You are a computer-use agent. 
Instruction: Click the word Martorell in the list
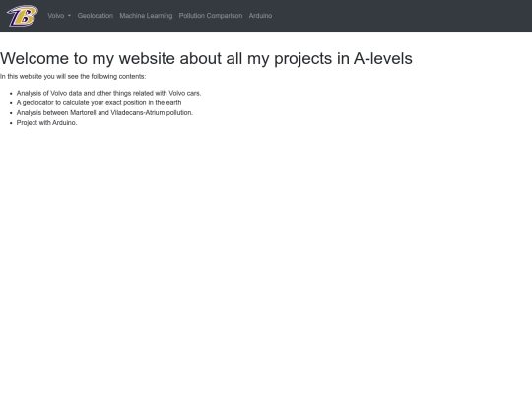click(x=83, y=113)
